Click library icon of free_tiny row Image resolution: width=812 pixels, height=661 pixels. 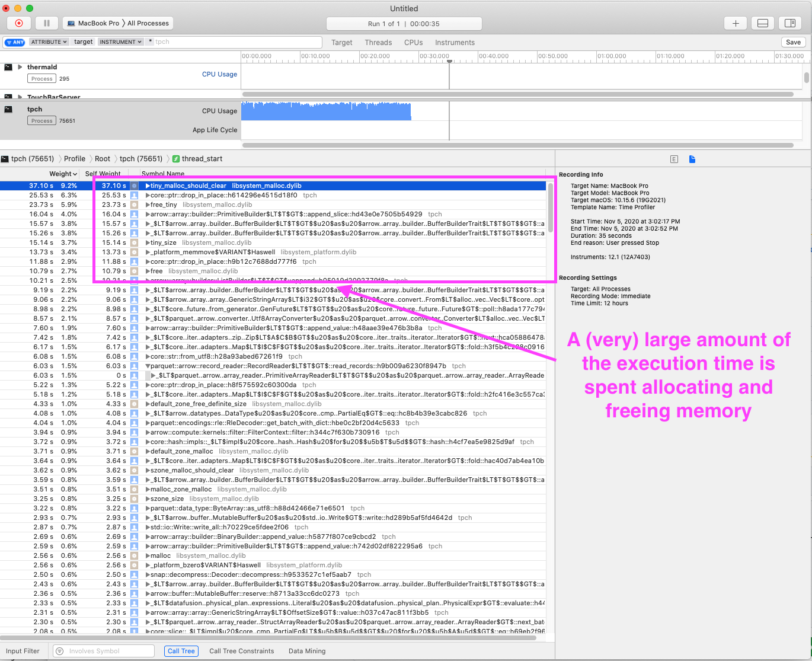point(135,205)
